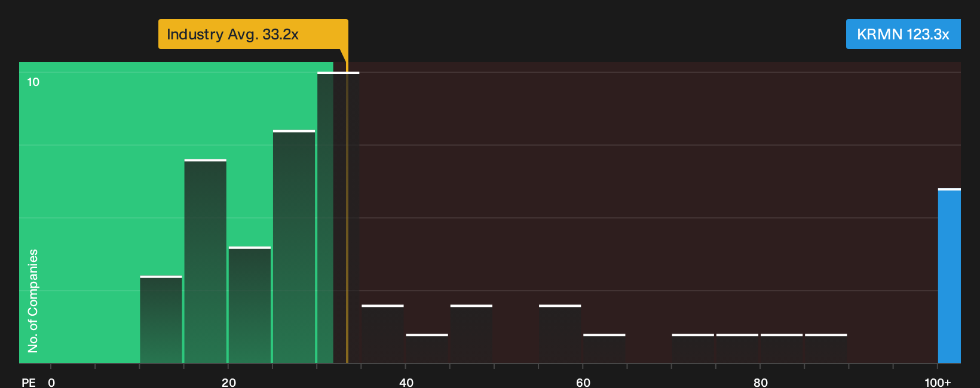Click the y-axis value label 10

[33, 82]
